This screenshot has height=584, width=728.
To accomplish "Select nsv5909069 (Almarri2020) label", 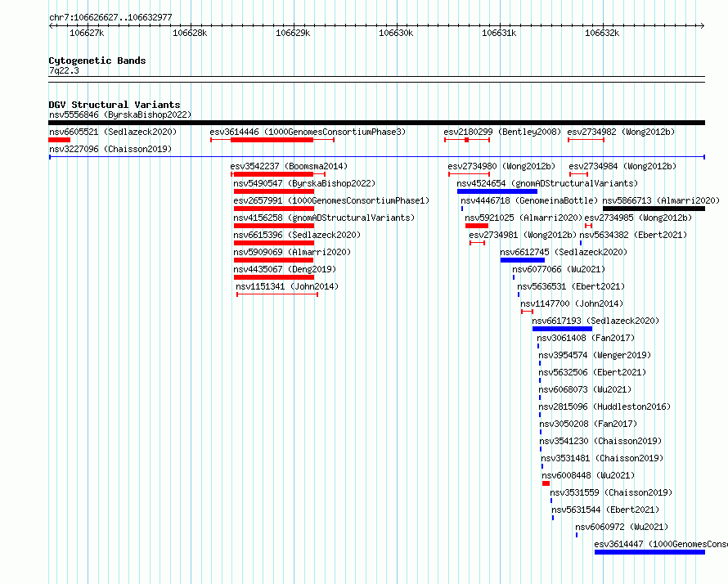I will coord(291,252).
